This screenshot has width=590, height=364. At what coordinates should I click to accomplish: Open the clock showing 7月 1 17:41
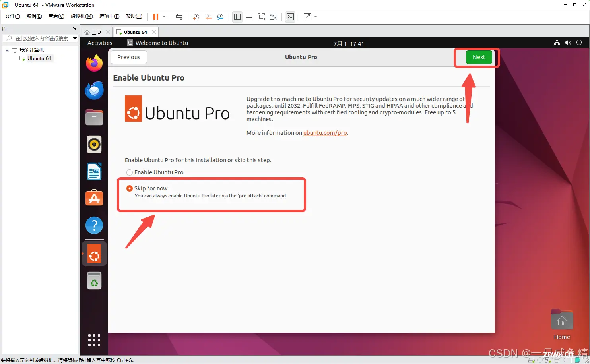coord(349,43)
